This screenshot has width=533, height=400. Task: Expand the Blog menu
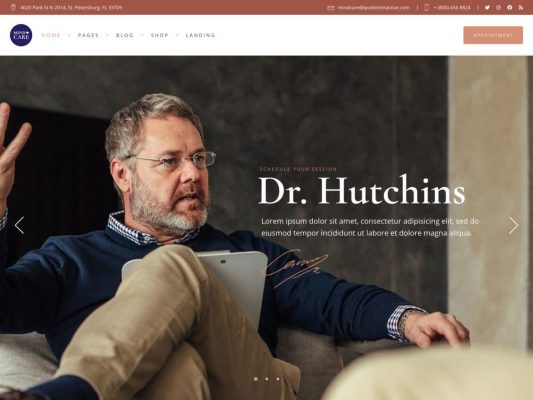coord(125,35)
